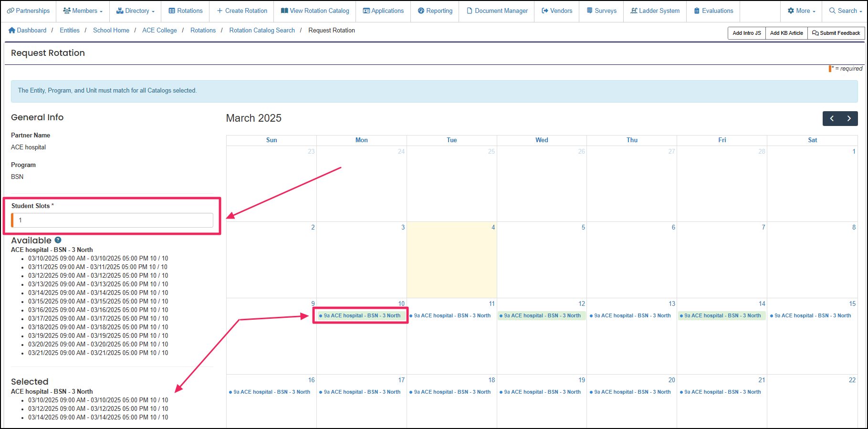Screen dimensions: 868x429
Task: Select March 12 rotation event
Action: click(x=542, y=316)
